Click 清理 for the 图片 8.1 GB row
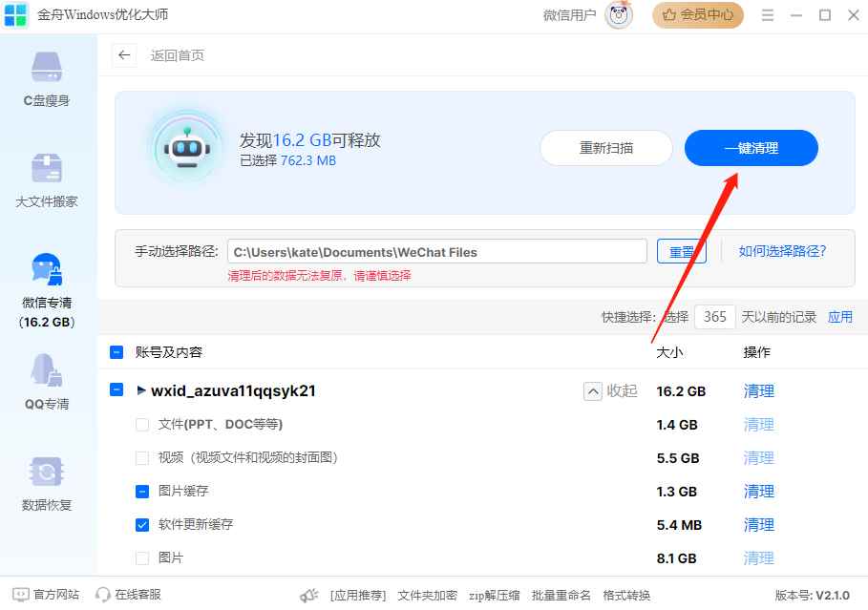Screen dimensions: 868x610 [x=758, y=557]
